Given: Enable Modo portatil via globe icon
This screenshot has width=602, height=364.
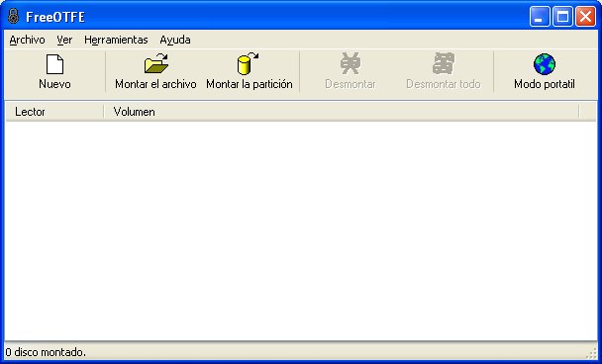Looking at the screenshot, I should pos(544,64).
